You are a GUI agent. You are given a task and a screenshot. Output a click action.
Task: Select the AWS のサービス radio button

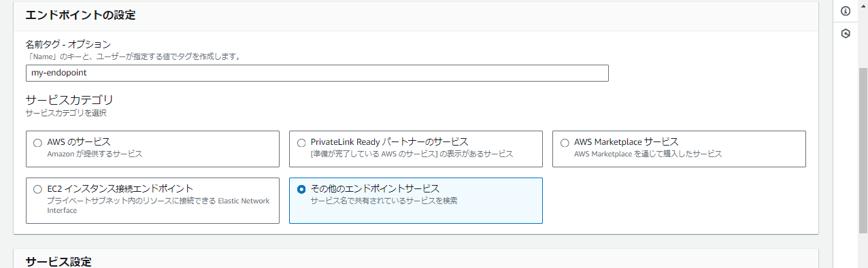(x=37, y=143)
